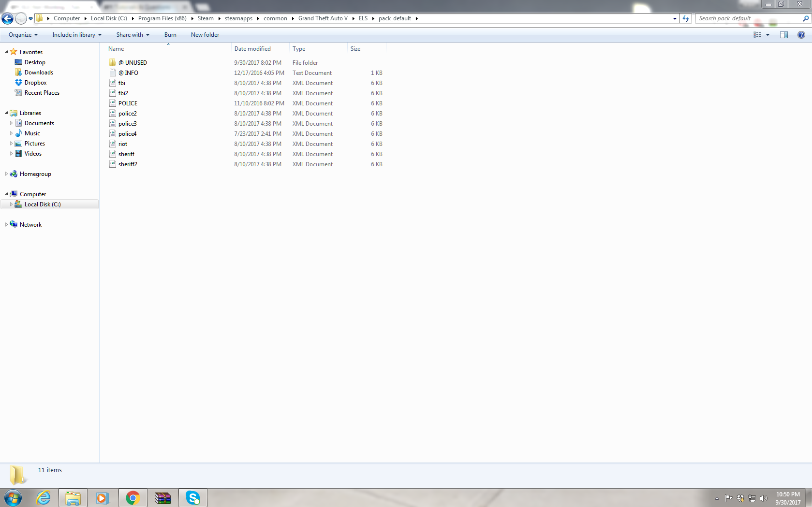
Task: Open WinRAR from the taskbar
Action: pos(162,498)
